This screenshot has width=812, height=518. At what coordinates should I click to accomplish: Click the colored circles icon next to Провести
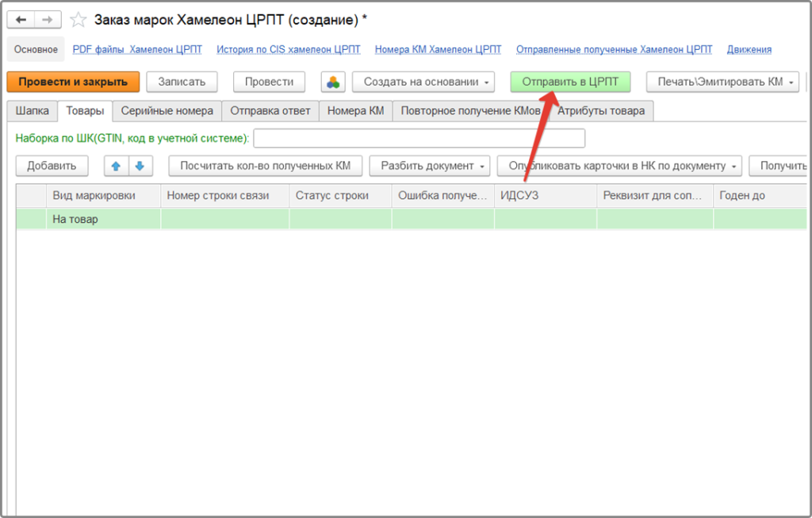[332, 81]
